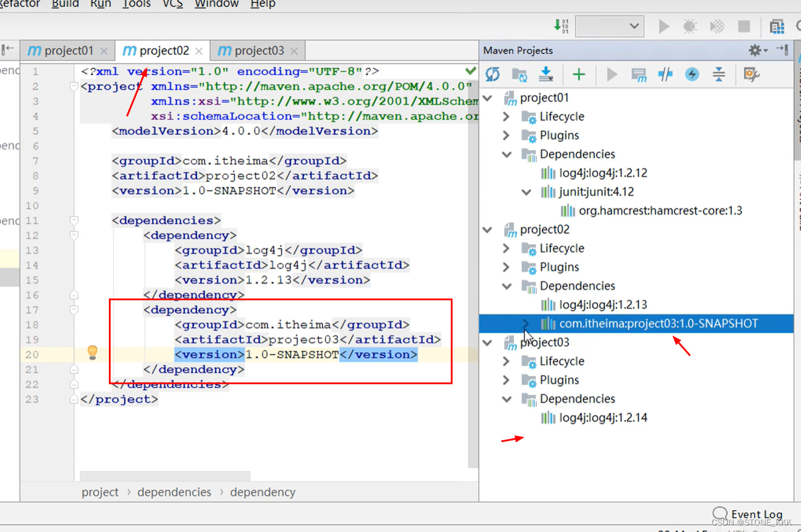Screen dimensions: 801x532
Task: Reimport all Maven projects
Action: [492, 74]
